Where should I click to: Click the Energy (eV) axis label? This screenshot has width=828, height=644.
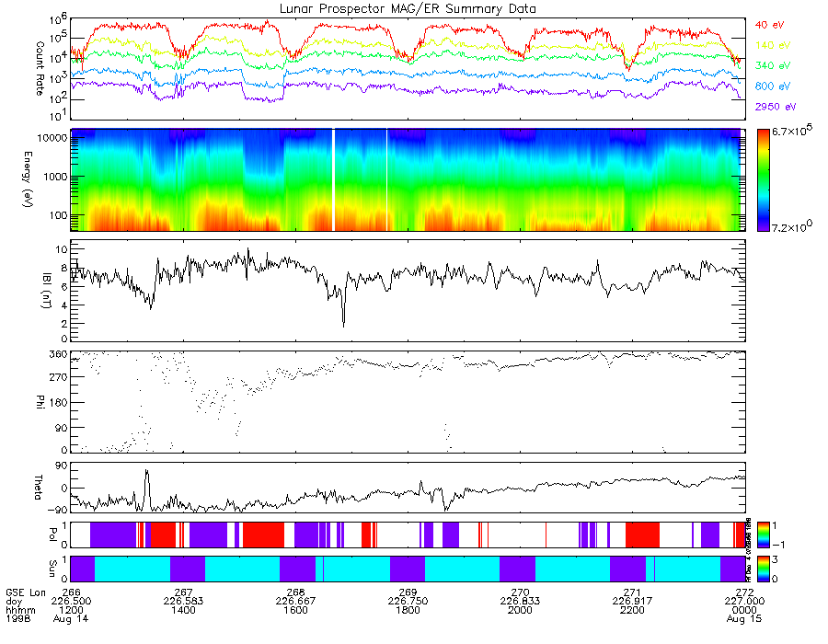click(x=27, y=179)
